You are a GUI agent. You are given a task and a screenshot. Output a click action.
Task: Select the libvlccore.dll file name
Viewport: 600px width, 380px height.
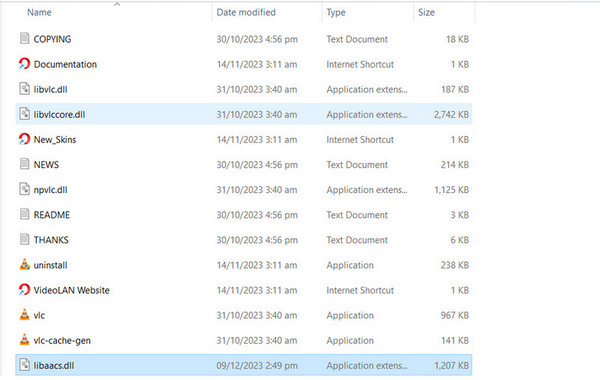pos(59,114)
